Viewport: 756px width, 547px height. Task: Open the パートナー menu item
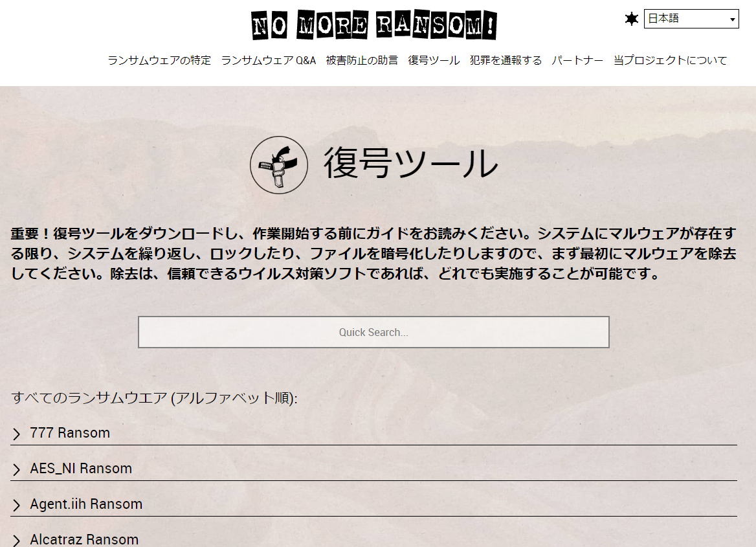[x=577, y=60]
